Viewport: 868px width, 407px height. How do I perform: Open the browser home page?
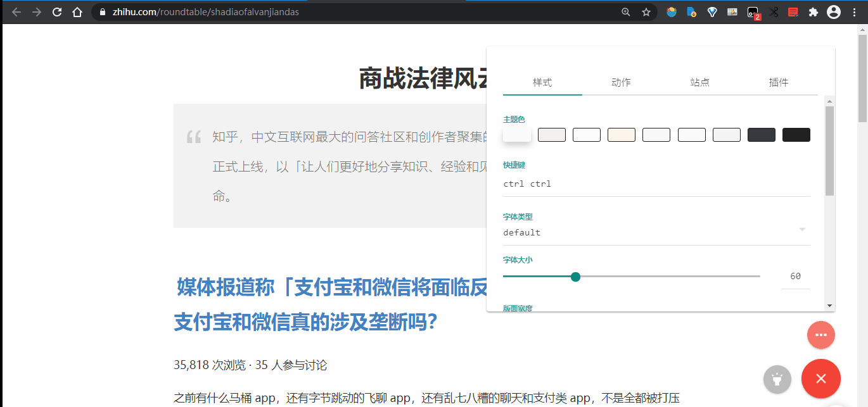(77, 12)
